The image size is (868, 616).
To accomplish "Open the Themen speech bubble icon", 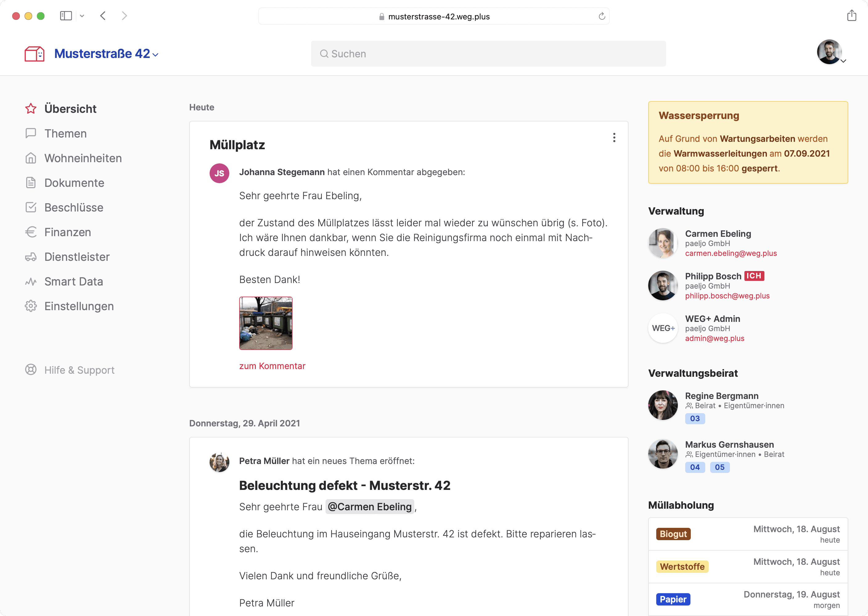I will tap(31, 133).
